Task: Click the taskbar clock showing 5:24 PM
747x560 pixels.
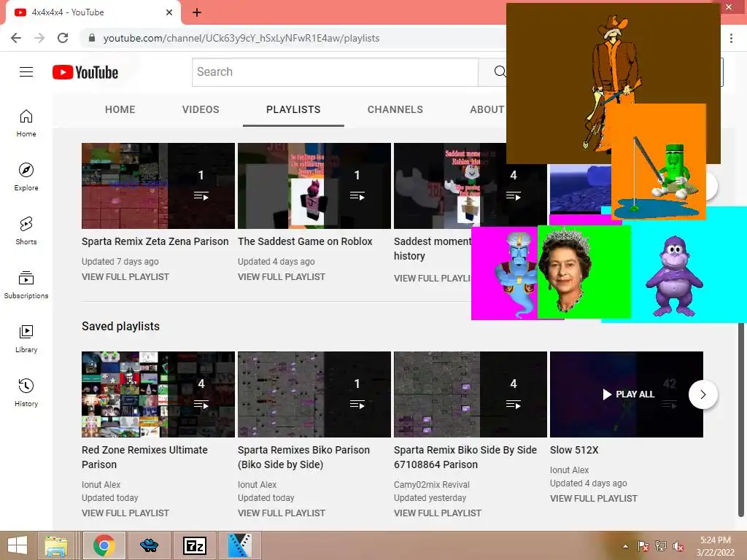Action: click(715, 546)
